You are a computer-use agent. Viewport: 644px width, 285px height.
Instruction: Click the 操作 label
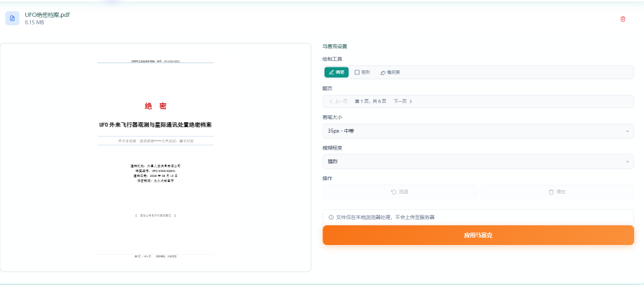pos(327,178)
